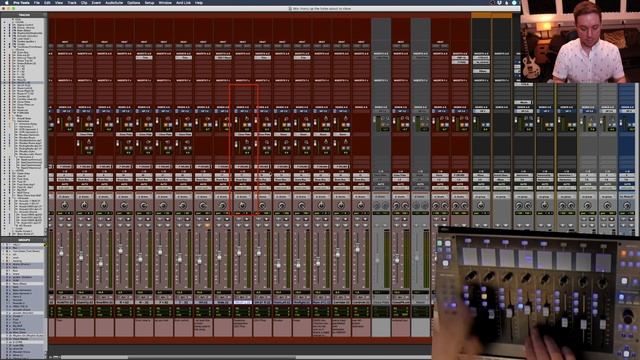Open the View menu
Image resolution: width=640 pixels, height=360 pixels.
tap(59, 2)
